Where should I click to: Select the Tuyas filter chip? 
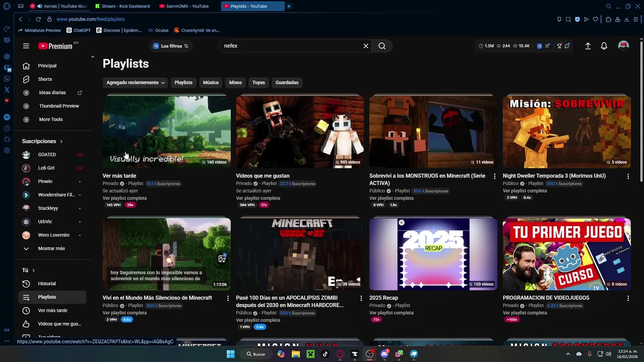pyautogui.click(x=259, y=82)
